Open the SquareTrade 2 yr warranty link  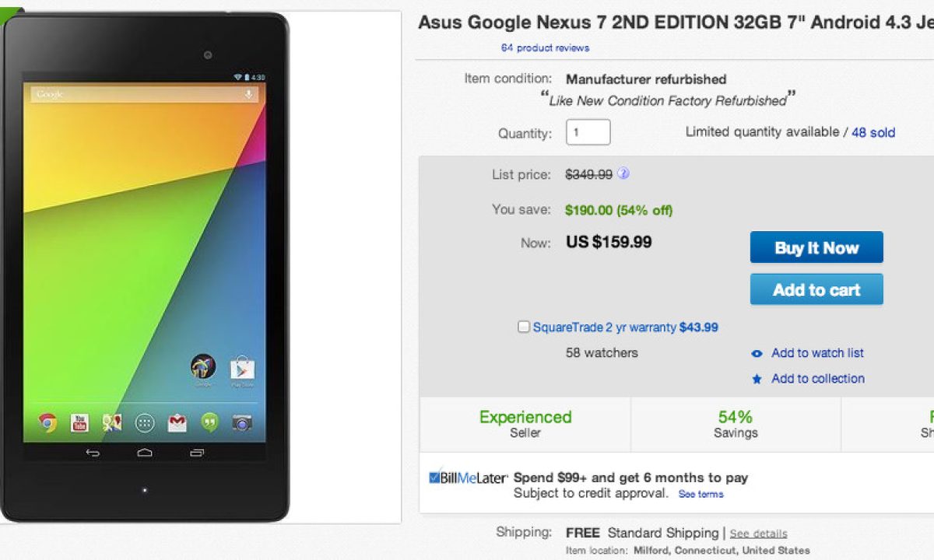point(604,327)
